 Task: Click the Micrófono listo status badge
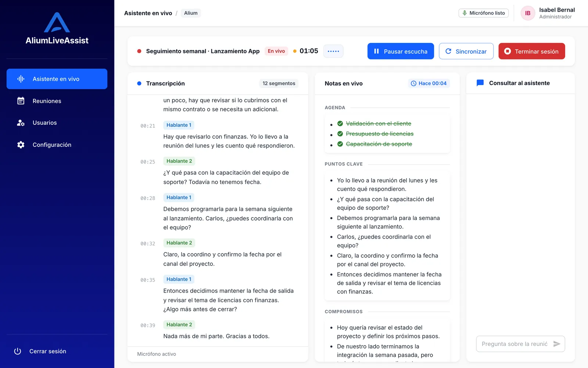point(484,13)
